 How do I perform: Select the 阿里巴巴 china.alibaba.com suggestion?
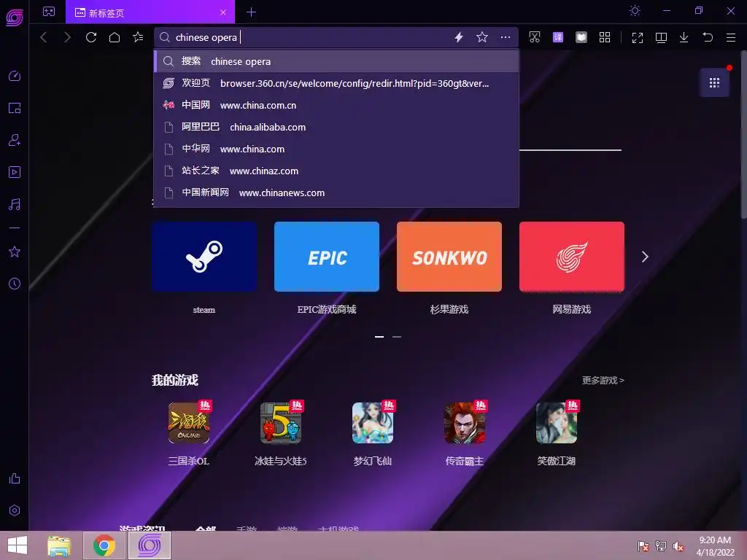click(x=336, y=127)
